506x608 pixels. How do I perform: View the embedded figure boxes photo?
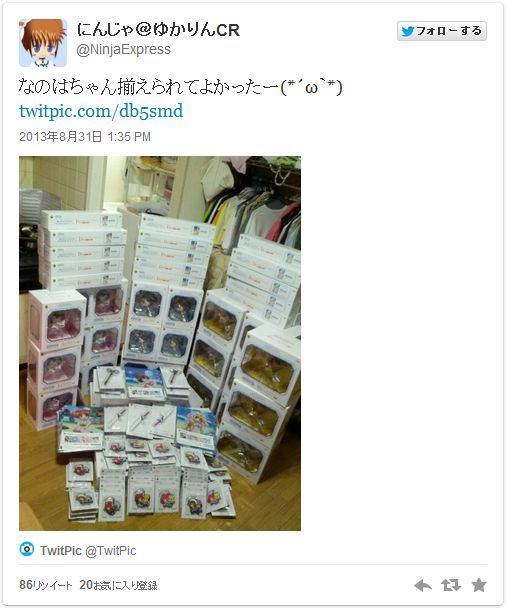coord(160,343)
